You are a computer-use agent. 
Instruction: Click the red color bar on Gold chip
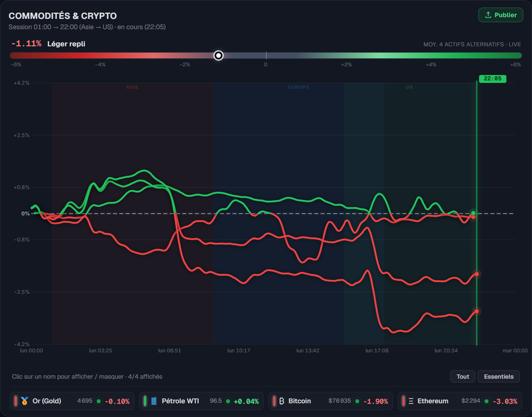(16, 401)
